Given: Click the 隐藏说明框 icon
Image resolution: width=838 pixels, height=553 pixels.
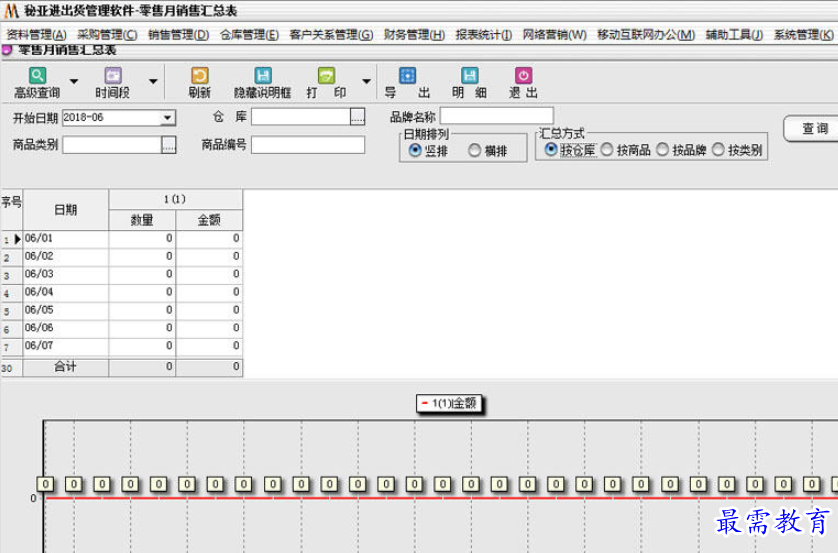Looking at the screenshot, I should click(262, 76).
